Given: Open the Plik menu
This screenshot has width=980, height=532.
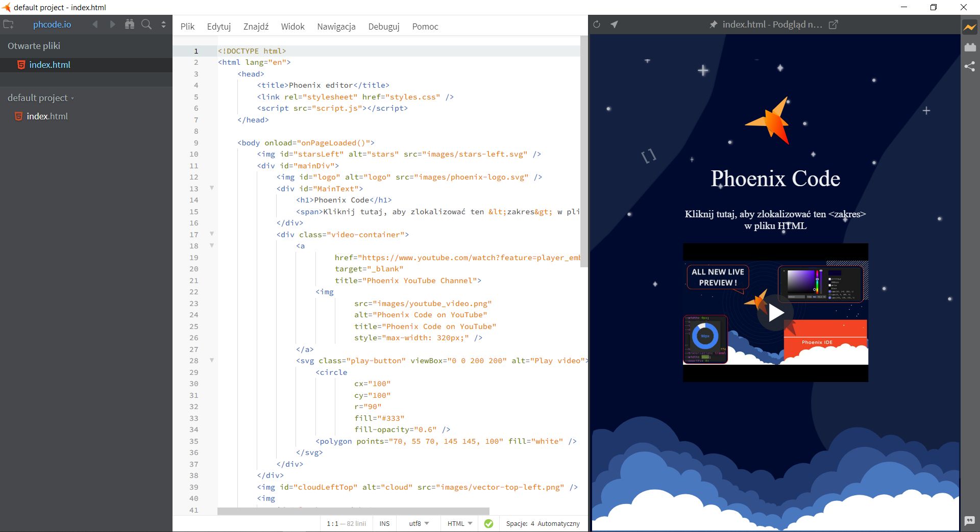Looking at the screenshot, I should pos(187,27).
